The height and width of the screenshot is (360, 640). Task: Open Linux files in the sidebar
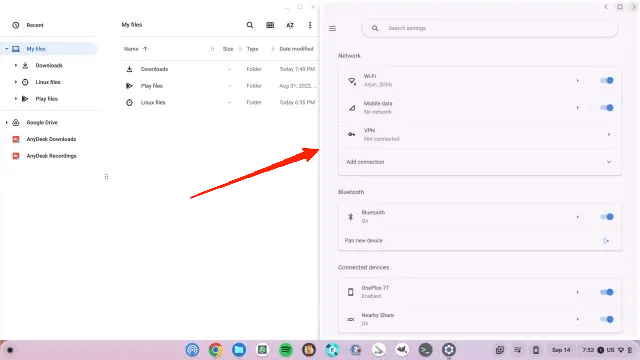point(48,82)
